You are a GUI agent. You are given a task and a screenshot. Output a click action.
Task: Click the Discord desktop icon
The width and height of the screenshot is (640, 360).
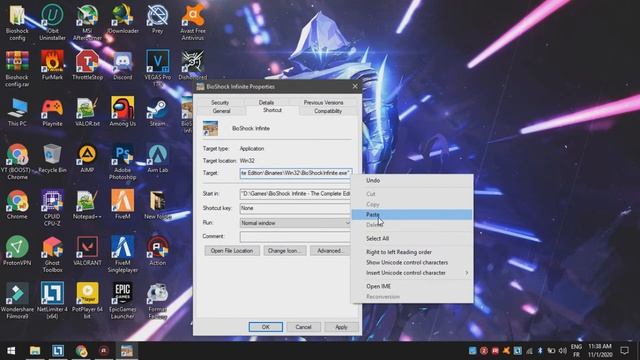[x=122, y=64]
